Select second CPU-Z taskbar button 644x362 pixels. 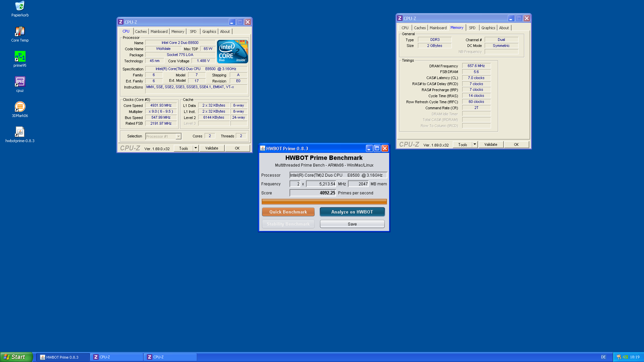(170, 357)
